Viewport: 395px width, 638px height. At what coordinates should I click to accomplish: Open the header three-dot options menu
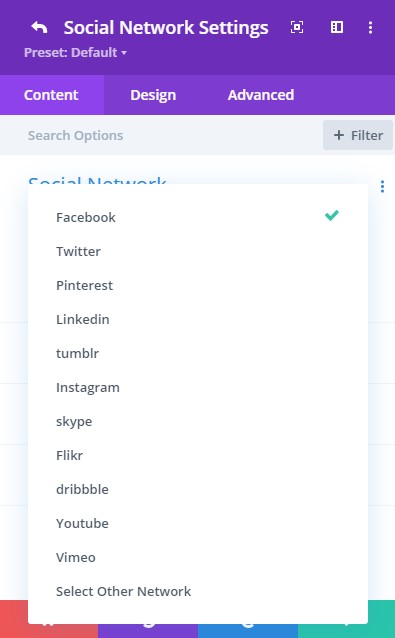(370, 27)
